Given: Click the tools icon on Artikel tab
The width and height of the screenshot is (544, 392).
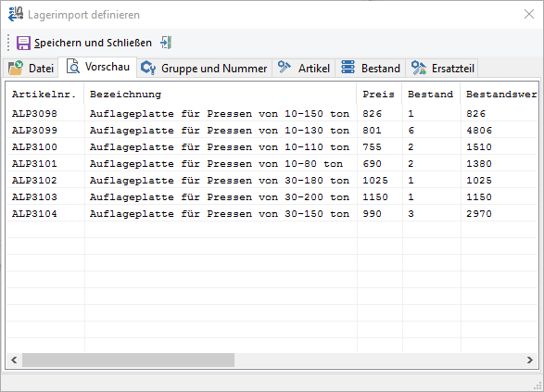Looking at the screenshot, I should (285, 68).
